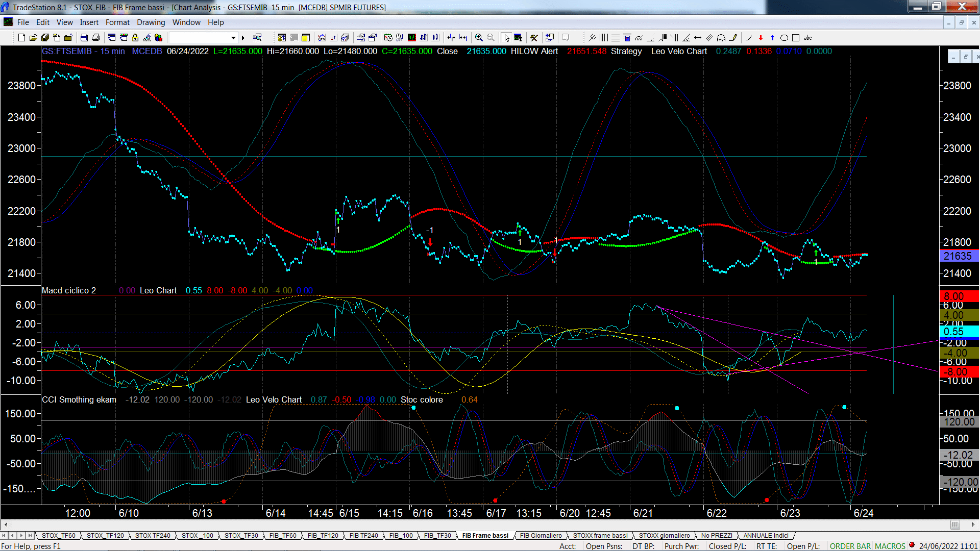Switch to STOX_TF60 workspace tab
This screenshot has height=551, width=980.
click(59, 536)
